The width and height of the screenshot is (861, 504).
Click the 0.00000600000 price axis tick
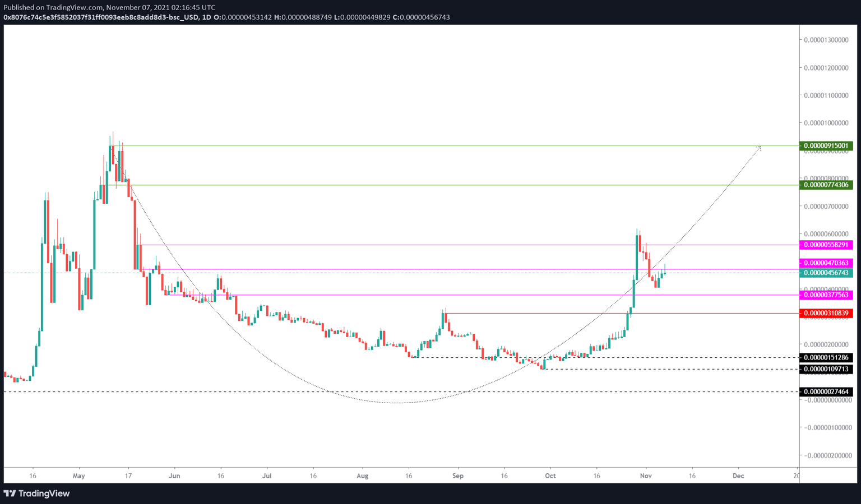826,234
